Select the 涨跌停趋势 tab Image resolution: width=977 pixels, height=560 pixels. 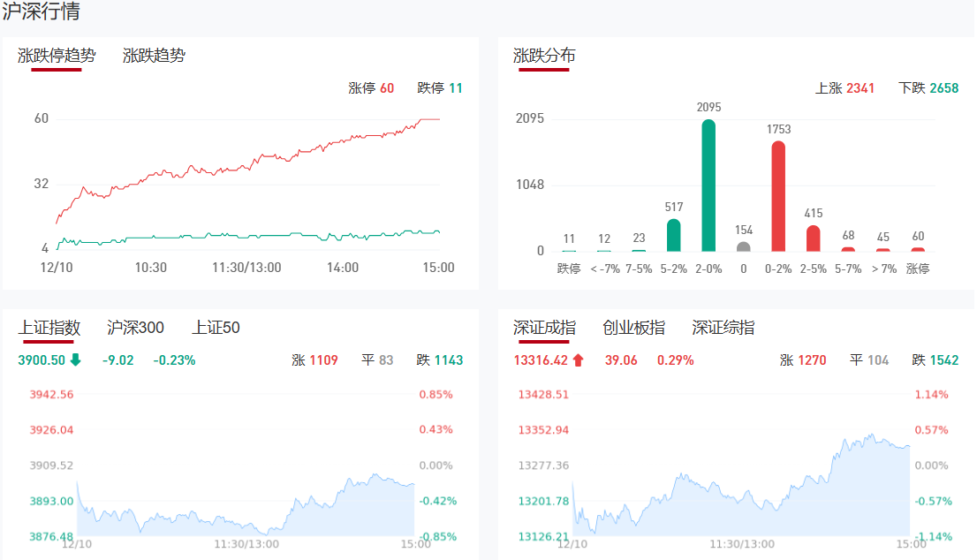57,56
